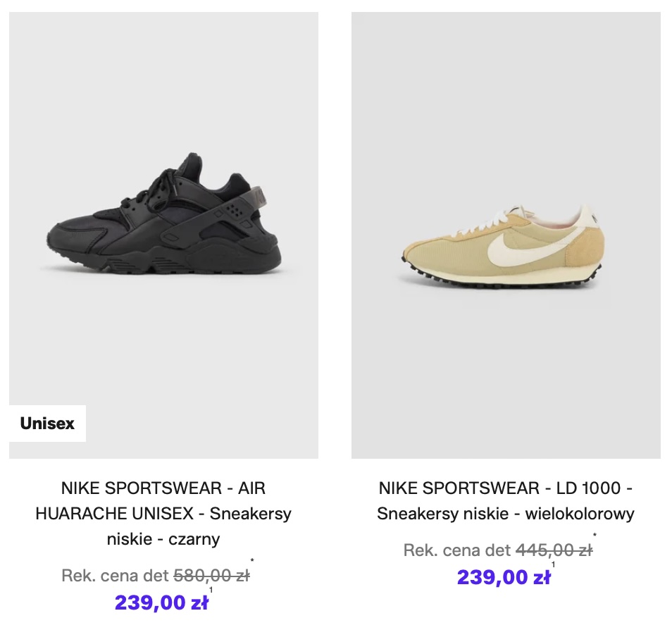Click the crossed-out 580,00 zł price
Viewport: 672px width, 630px height.
point(211,576)
